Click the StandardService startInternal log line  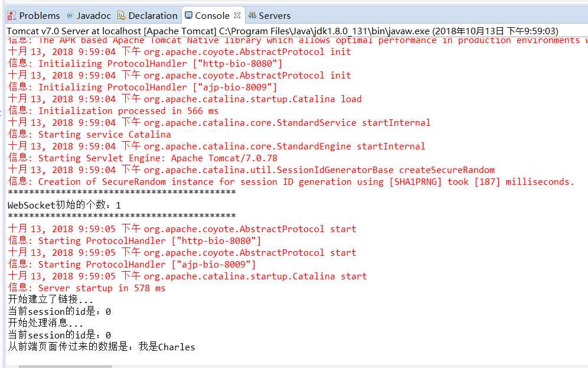tap(219, 123)
